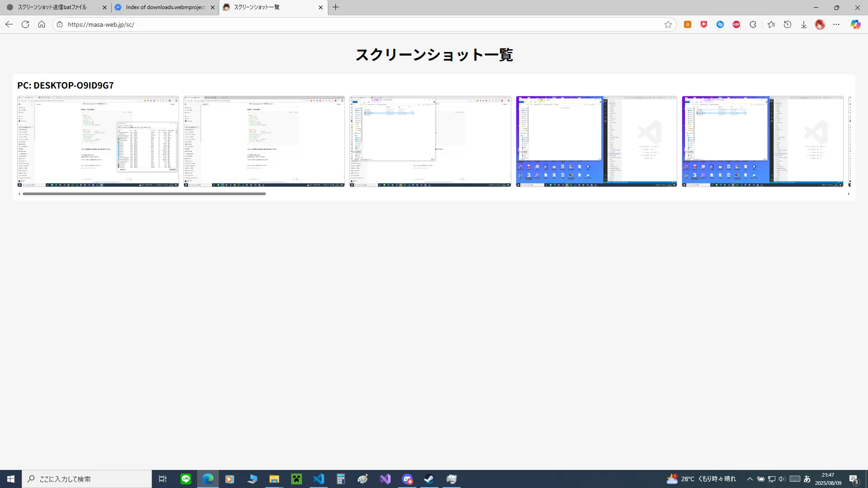Reload the screenshot list page
Image resolution: width=868 pixels, height=488 pixels.
(x=25, y=24)
